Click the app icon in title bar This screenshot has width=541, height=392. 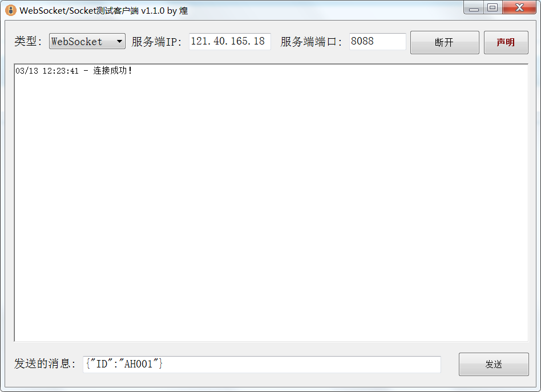coord(11,10)
